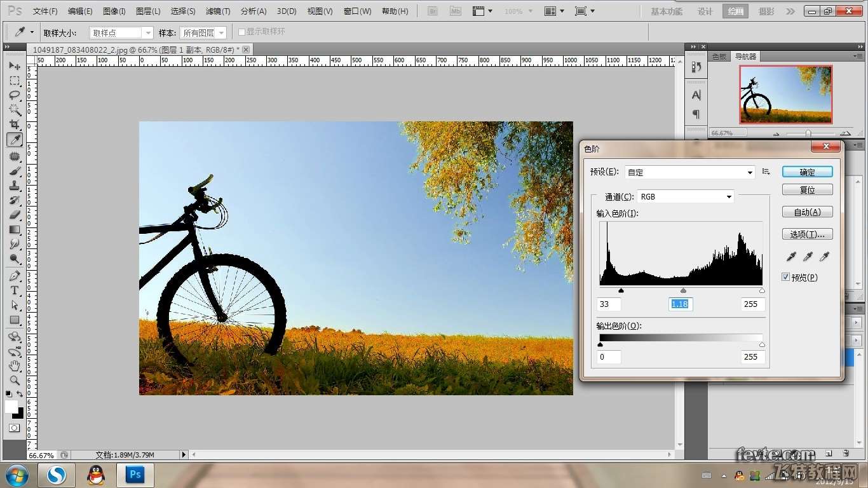Open the File menu

[x=45, y=11]
